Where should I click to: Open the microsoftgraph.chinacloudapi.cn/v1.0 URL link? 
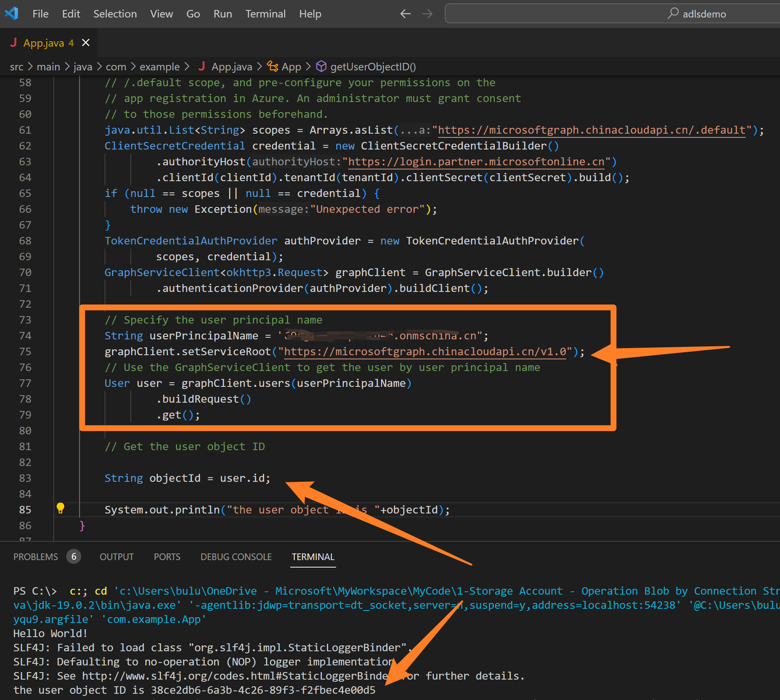point(425,351)
